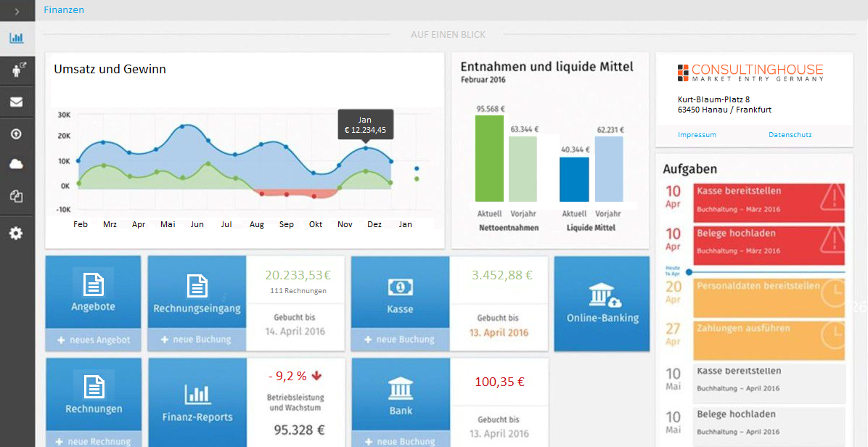Image resolution: width=868 pixels, height=447 pixels.
Task: Click the circular upload arrow sidebar icon
Action: pyautogui.click(x=17, y=134)
